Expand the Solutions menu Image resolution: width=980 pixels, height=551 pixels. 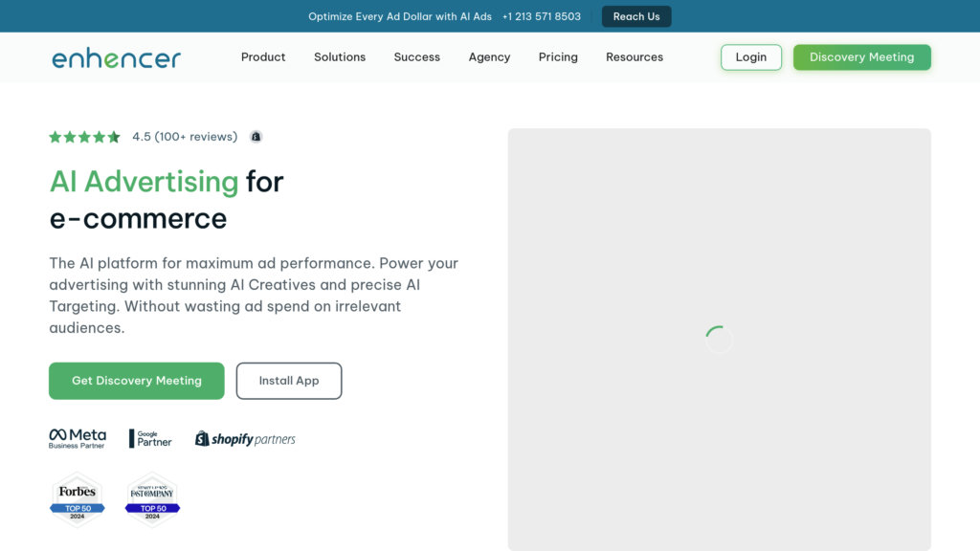click(x=340, y=57)
